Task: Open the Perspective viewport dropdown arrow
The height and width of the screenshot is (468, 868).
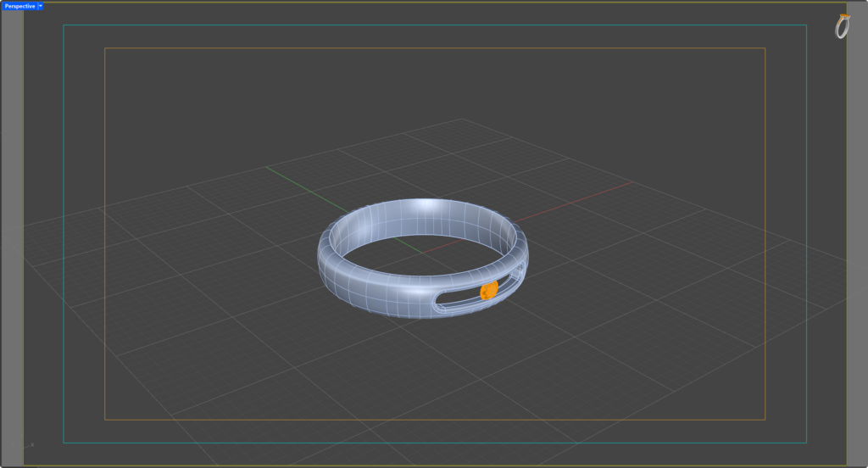Action: (41, 6)
